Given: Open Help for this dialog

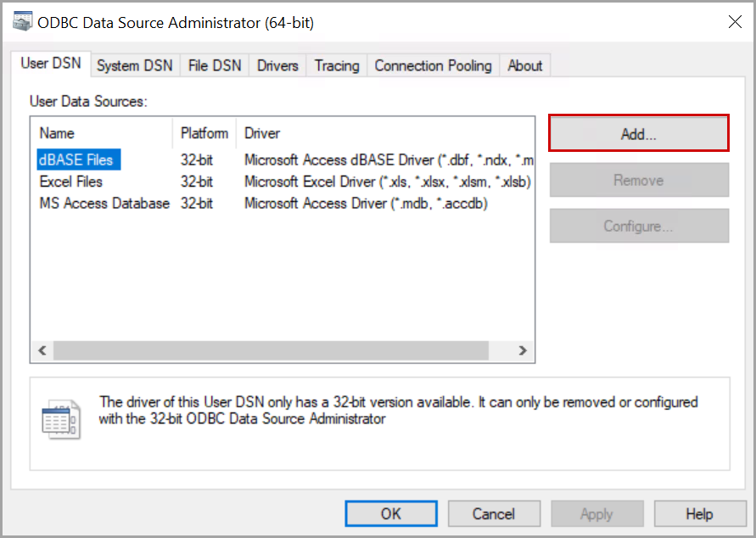Looking at the screenshot, I should click(699, 513).
